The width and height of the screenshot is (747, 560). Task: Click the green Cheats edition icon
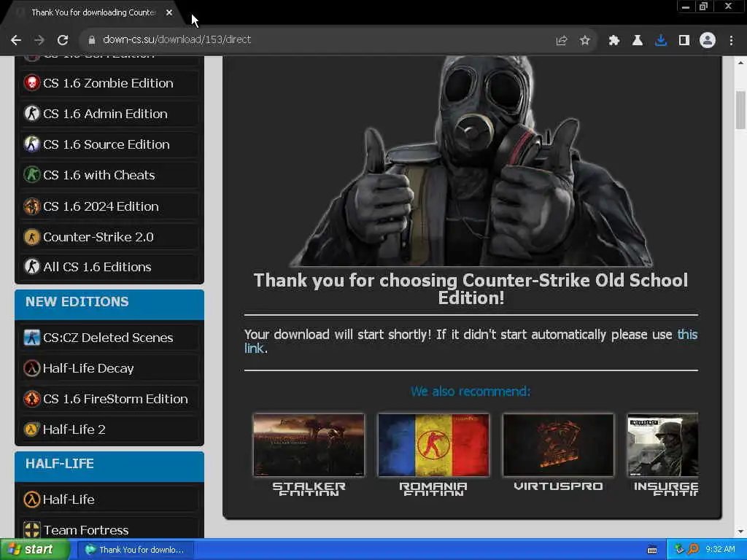point(32,175)
